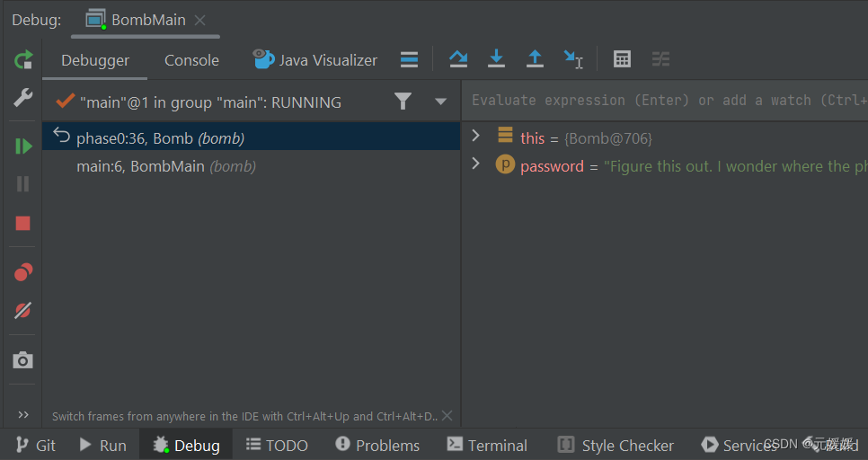
Task: Open Problems tool window
Action: [377, 445]
